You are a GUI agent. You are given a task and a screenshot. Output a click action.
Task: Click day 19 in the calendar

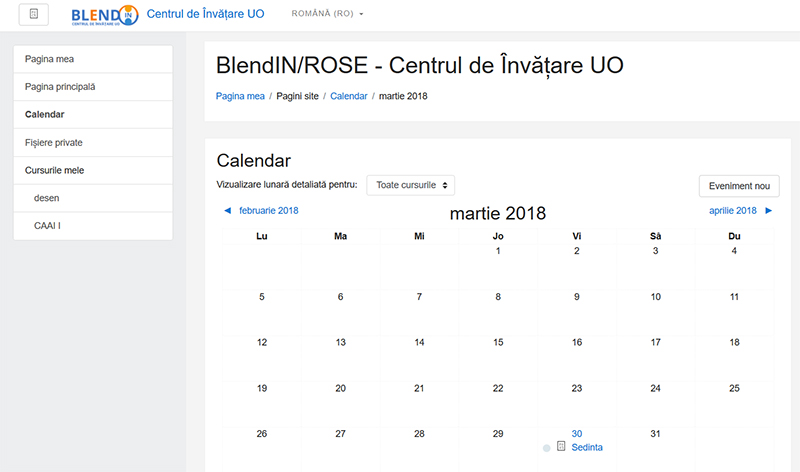click(x=262, y=388)
